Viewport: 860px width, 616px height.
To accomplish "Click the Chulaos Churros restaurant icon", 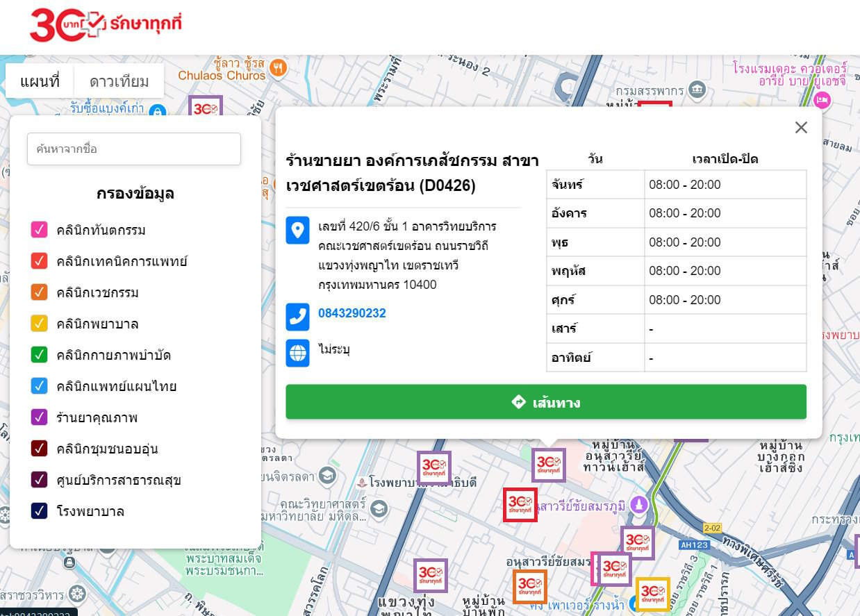I will tap(276, 69).
